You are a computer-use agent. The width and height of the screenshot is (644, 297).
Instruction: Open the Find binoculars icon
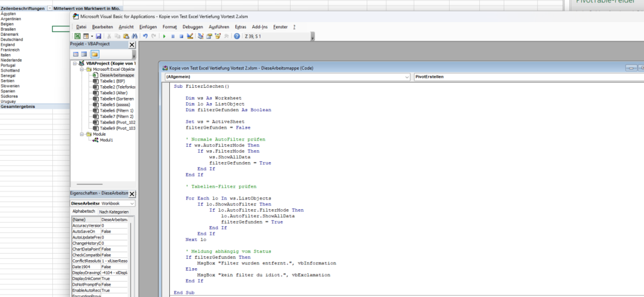[x=135, y=36]
